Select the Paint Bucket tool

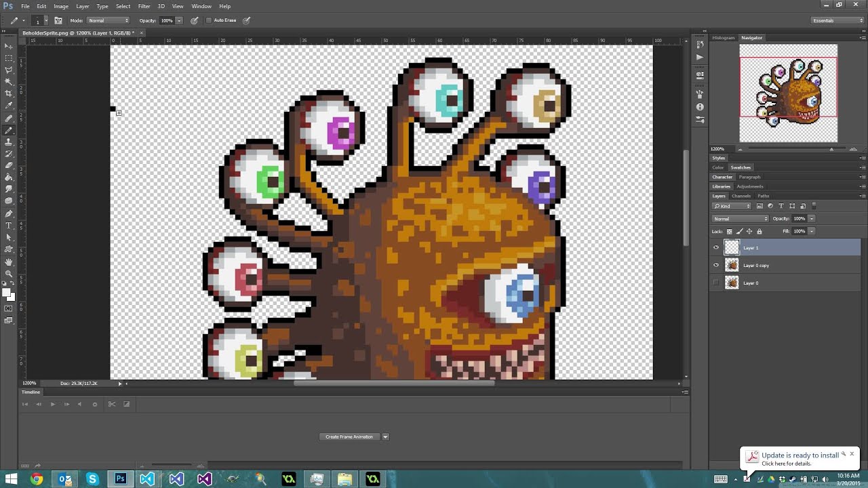[8, 178]
